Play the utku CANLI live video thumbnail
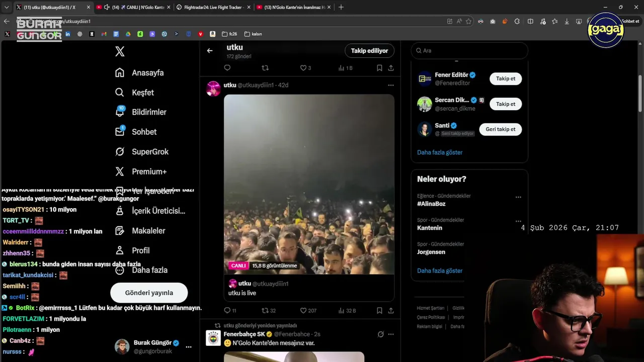 (x=309, y=184)
